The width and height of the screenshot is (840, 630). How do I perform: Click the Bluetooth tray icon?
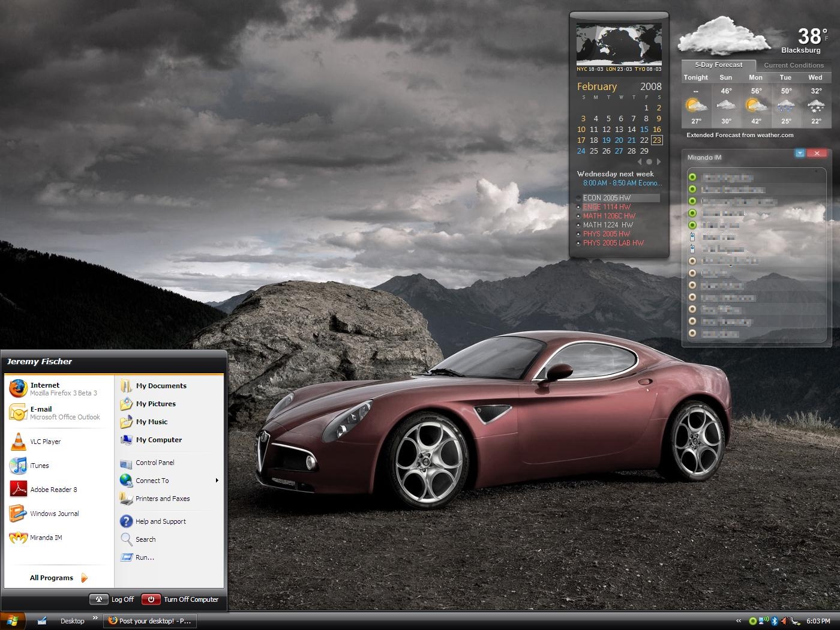click(x=775, y=621)
